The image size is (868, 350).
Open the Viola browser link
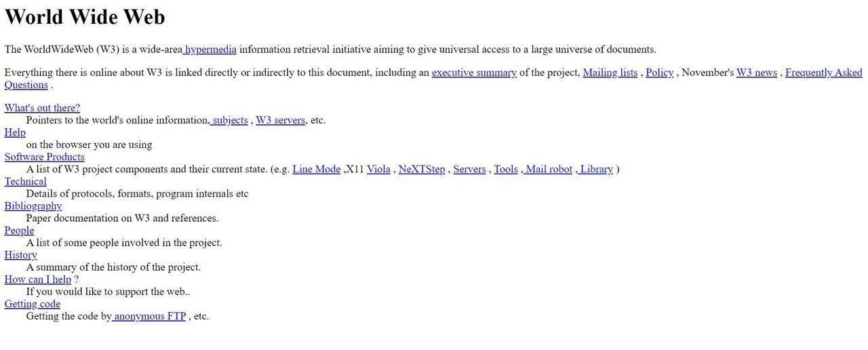378,169
